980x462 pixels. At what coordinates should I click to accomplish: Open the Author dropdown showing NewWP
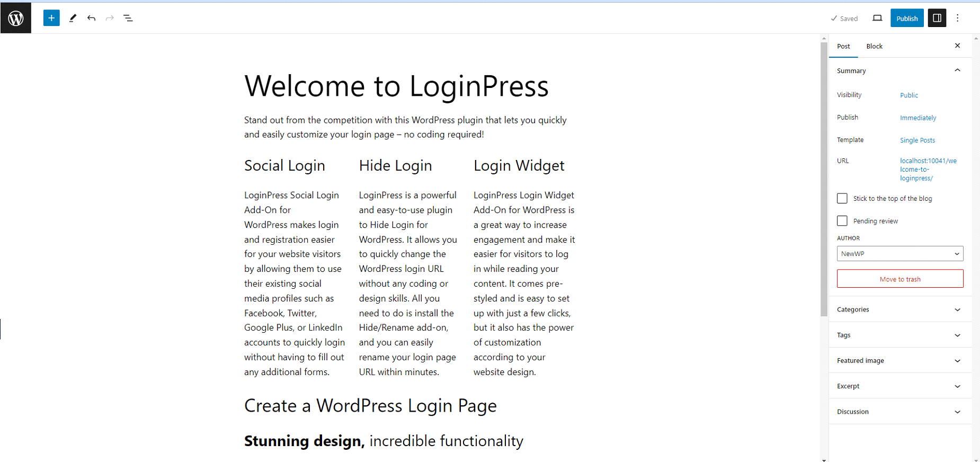[900, 253]
